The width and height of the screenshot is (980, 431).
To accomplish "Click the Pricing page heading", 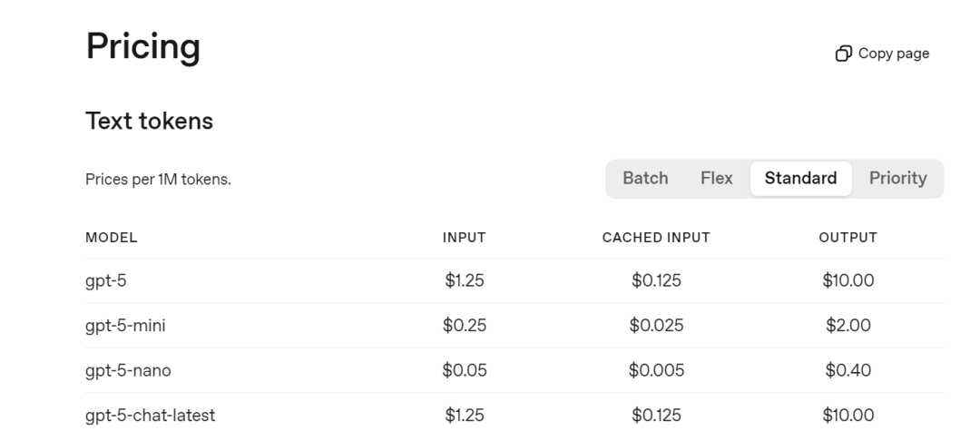I will (x=143, y=47).
